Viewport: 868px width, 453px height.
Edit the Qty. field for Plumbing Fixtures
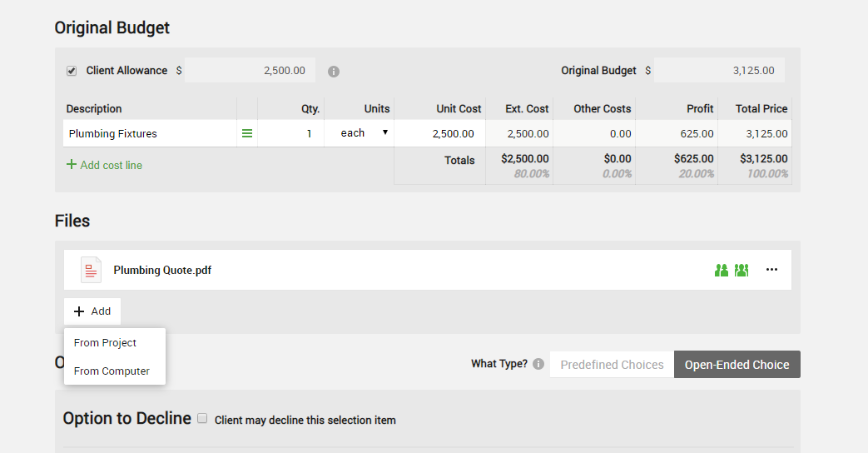tap(290, 133)
